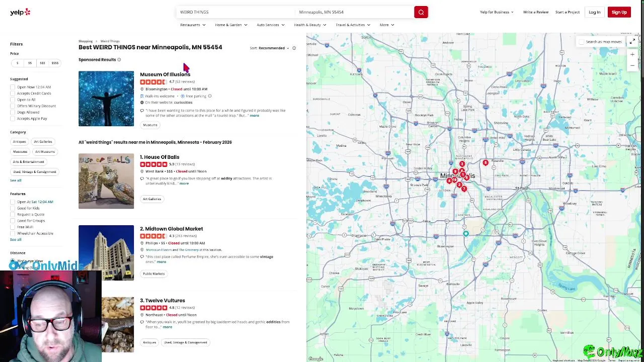Check the Open Now filter

[13, 87]
